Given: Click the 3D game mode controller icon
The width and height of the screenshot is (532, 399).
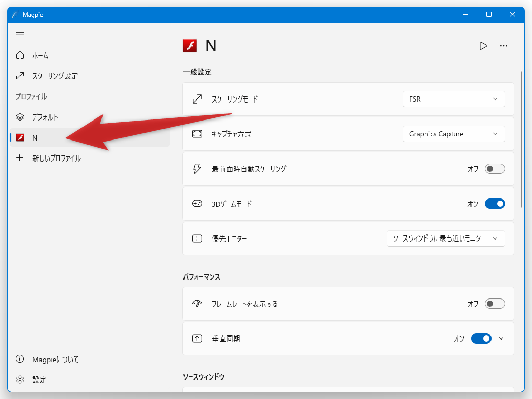Looking at the screenshot, I should pos(197,204).
